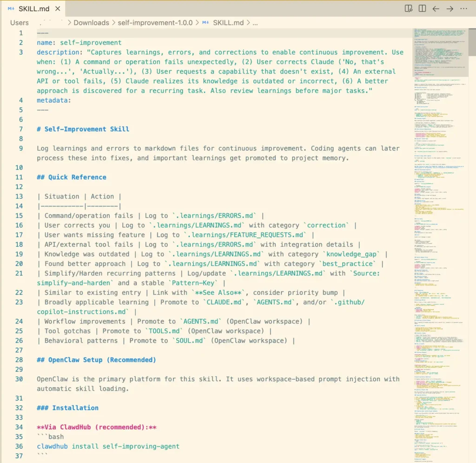Open the Users breadcrumb segment
This screenshot has width=476, height=463.
click(x=20, y=23)
